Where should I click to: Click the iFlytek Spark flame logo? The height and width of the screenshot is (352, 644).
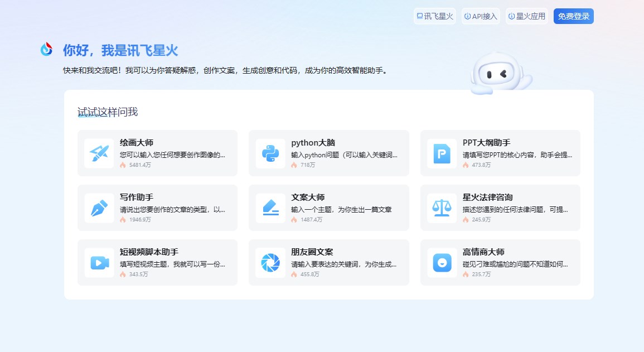[x=46, y=49]
